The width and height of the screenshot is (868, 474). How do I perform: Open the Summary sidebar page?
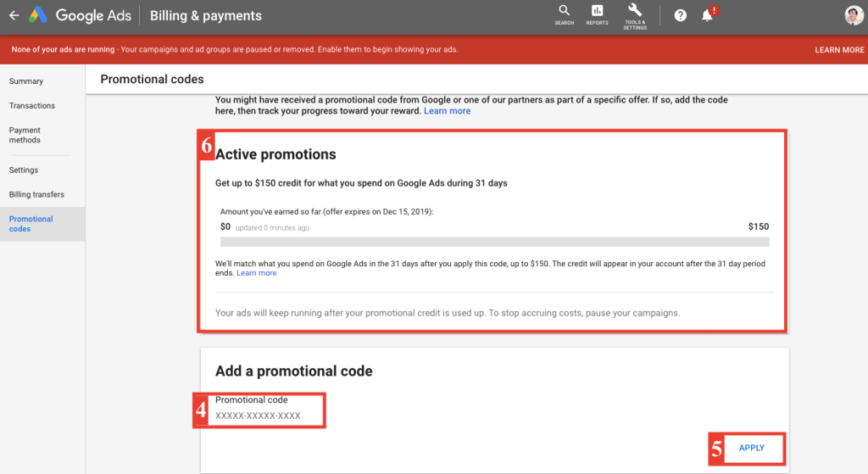tap(26, 81)
